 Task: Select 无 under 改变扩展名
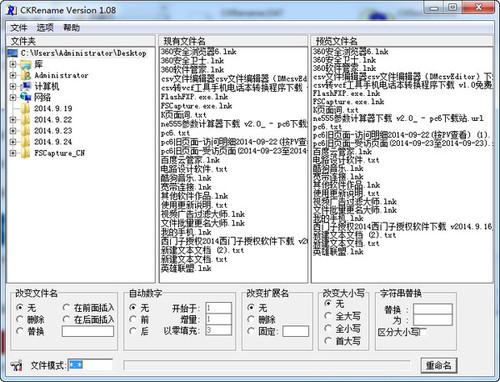pos(251,307)
